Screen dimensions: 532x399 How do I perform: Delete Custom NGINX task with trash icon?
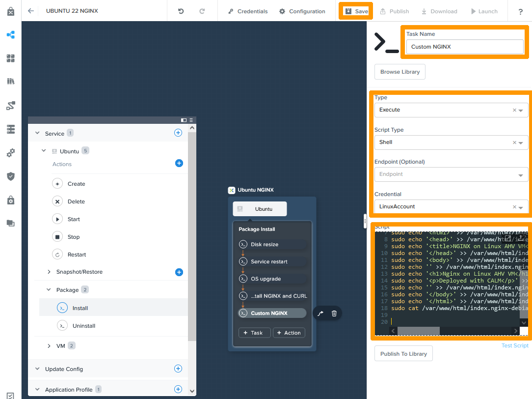[x=334, y=313]
